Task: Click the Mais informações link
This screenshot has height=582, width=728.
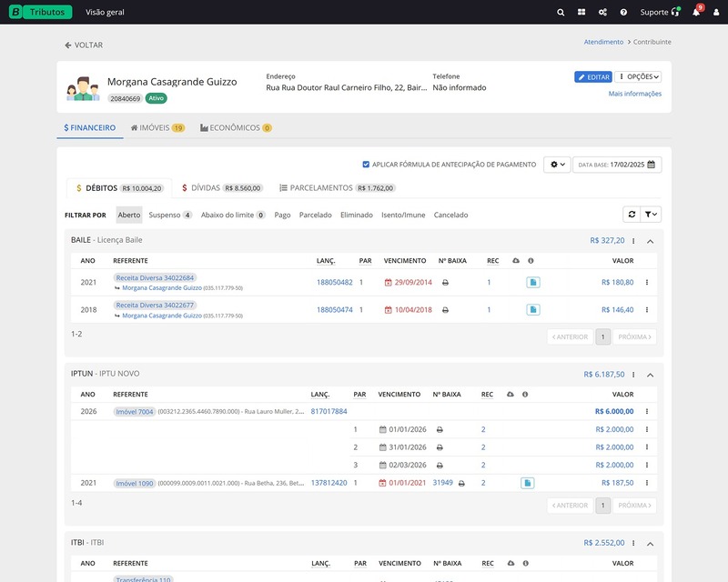Action: [x=634, y=94]
